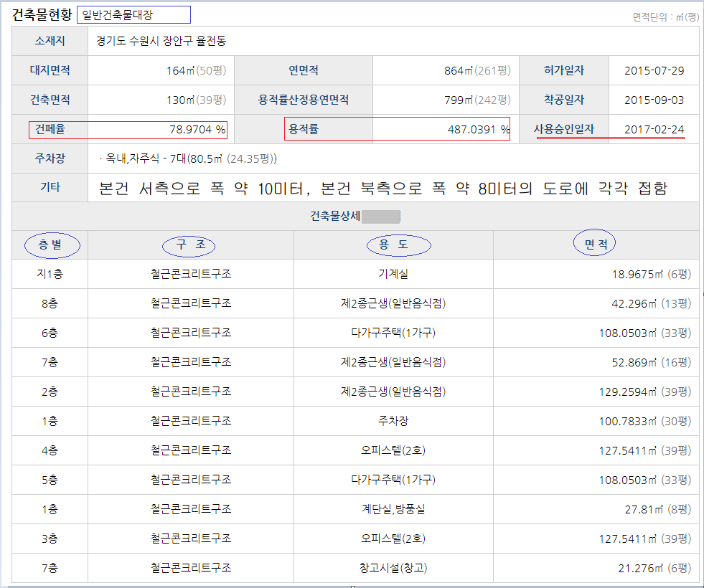Click the 창고시설(창고) usage cell
This screenshot has width=704, height=588.
(393, 568)
